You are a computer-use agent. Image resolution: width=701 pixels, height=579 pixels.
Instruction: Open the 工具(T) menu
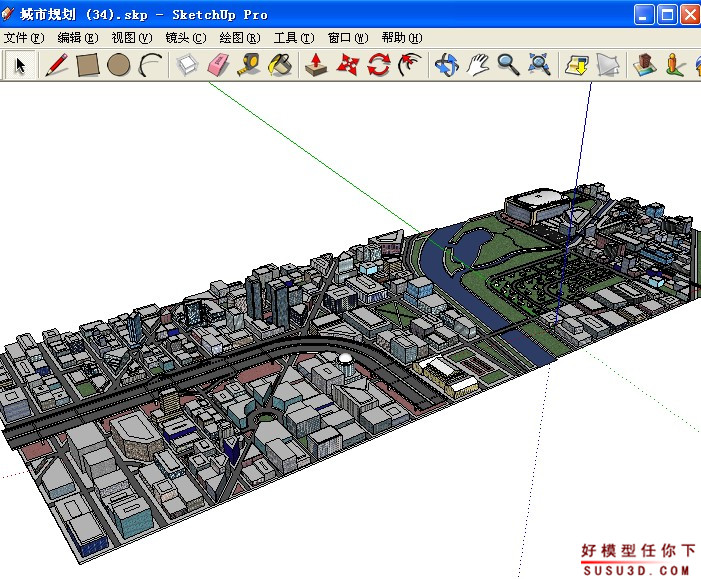(x=294, y=38)
